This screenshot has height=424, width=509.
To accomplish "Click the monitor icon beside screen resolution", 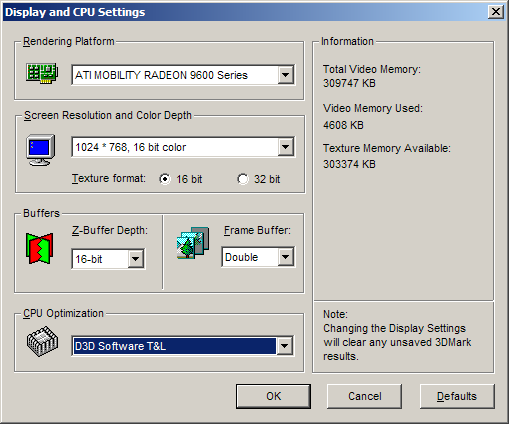I will coord(41,150).
